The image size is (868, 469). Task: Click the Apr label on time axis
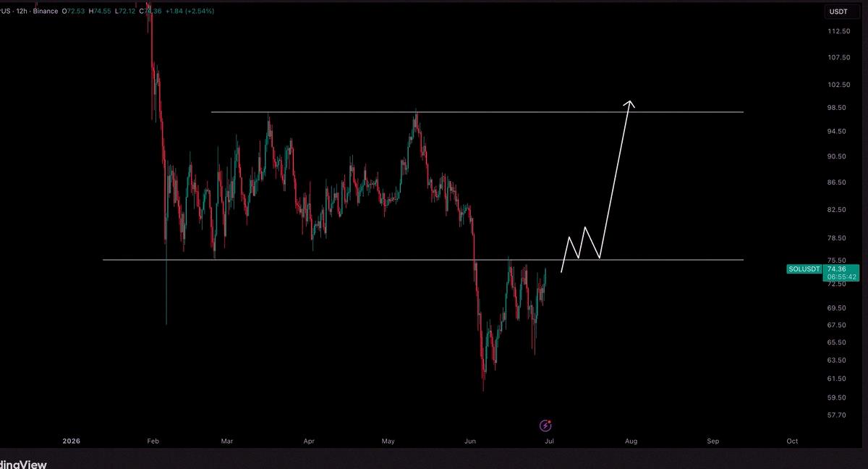310,441
